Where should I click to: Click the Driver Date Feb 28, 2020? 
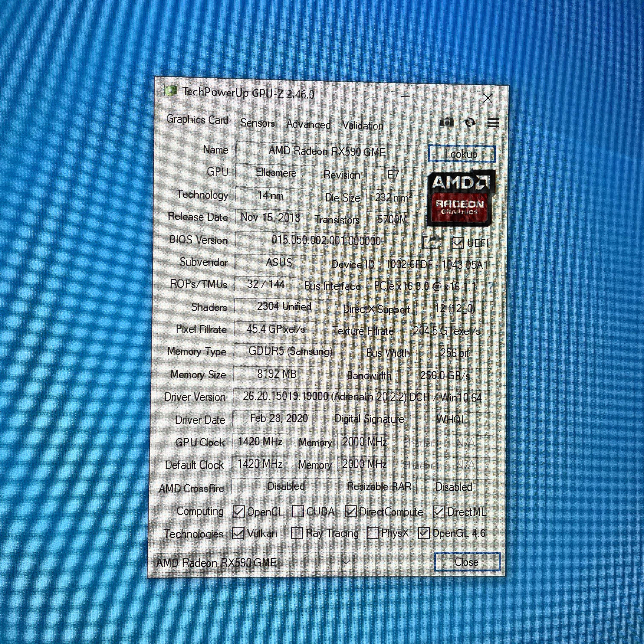click(x=279, y=419)
